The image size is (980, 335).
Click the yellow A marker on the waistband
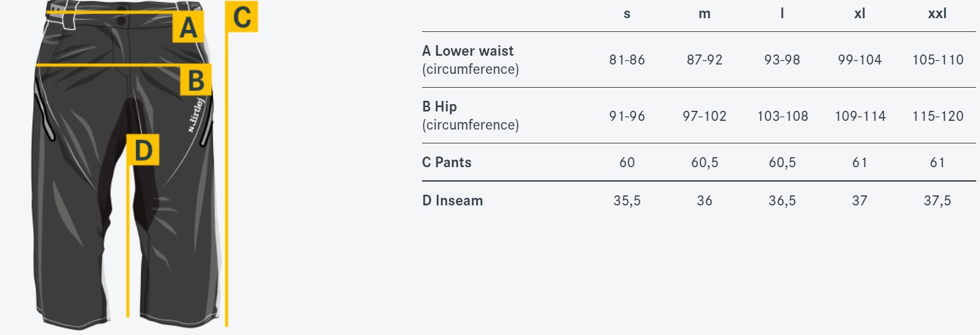187,28
